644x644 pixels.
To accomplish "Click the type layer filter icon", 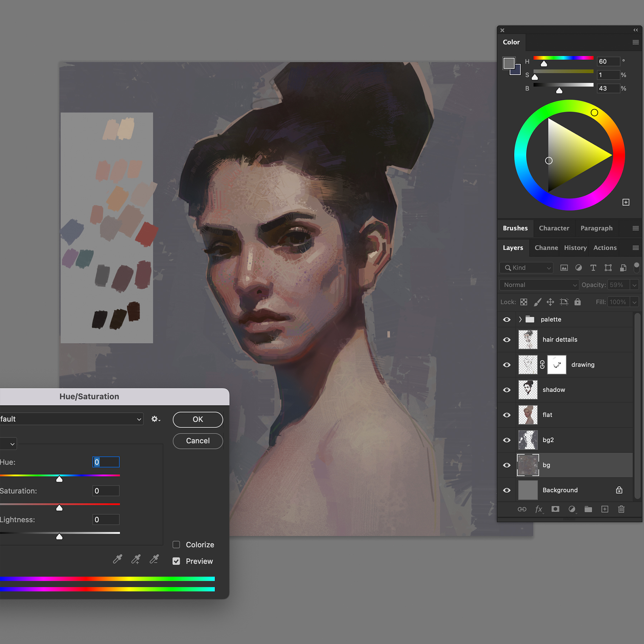I will tap(593, 268).
